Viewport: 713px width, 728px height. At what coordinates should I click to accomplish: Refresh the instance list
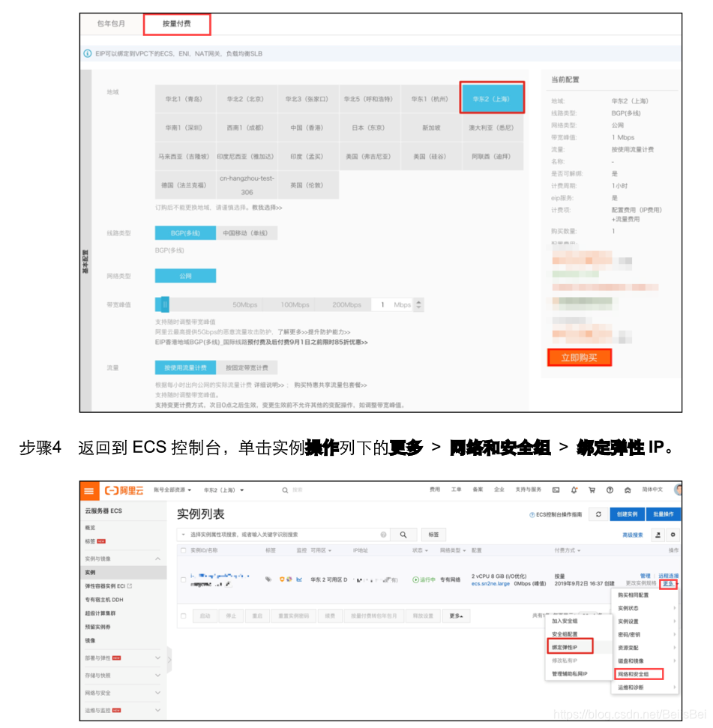click(x=598, y=514)
